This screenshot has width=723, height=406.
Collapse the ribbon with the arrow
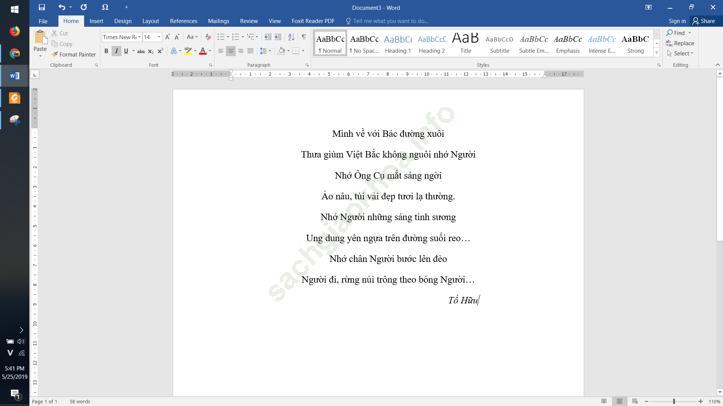pos(717,65)
